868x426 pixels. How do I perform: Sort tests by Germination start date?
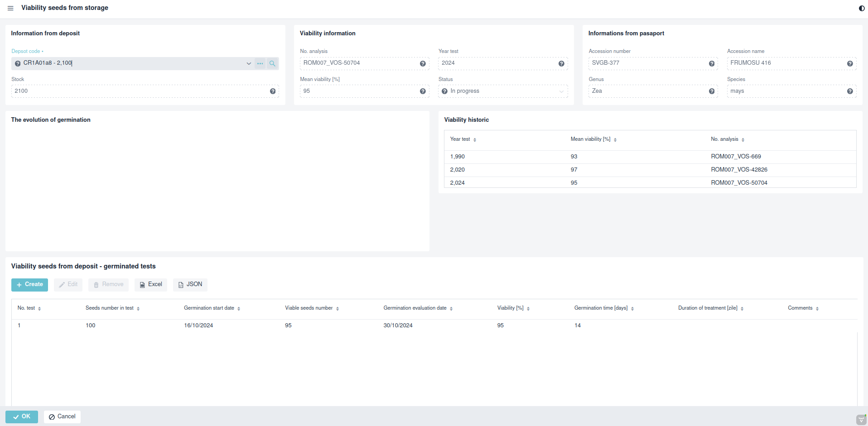point(239,309)
